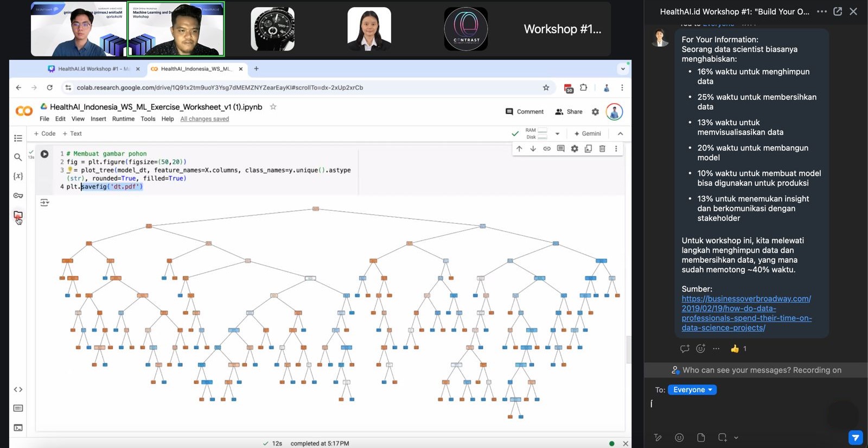Open Colab settings gear icon
Image resolution: width=868 pixels, height=448 pixels.
(x=595, y=112)
